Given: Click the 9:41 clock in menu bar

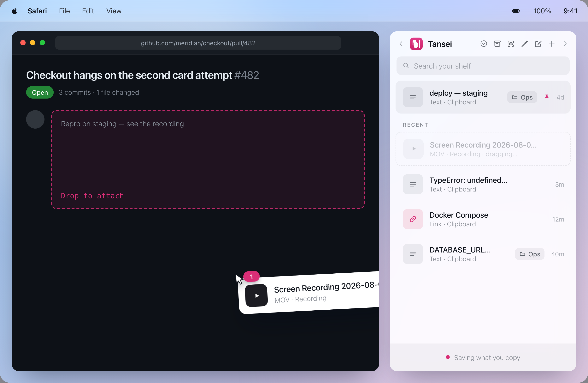Looking at the screenshot, I should pos(570,11).
